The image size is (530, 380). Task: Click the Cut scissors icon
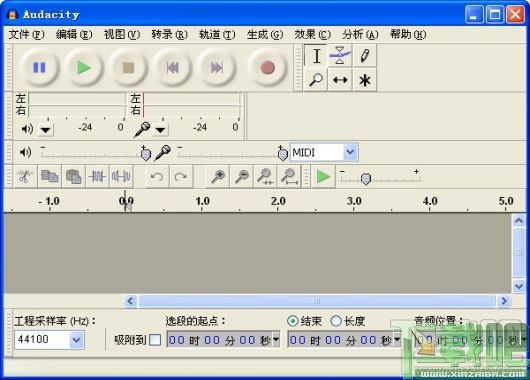[25, 176]
